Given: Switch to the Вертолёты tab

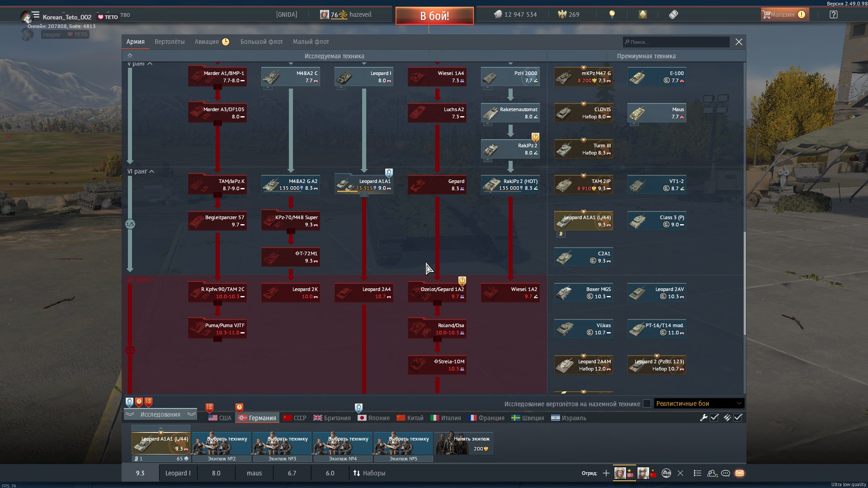Looking at the screenshot, I should point(169,42).
